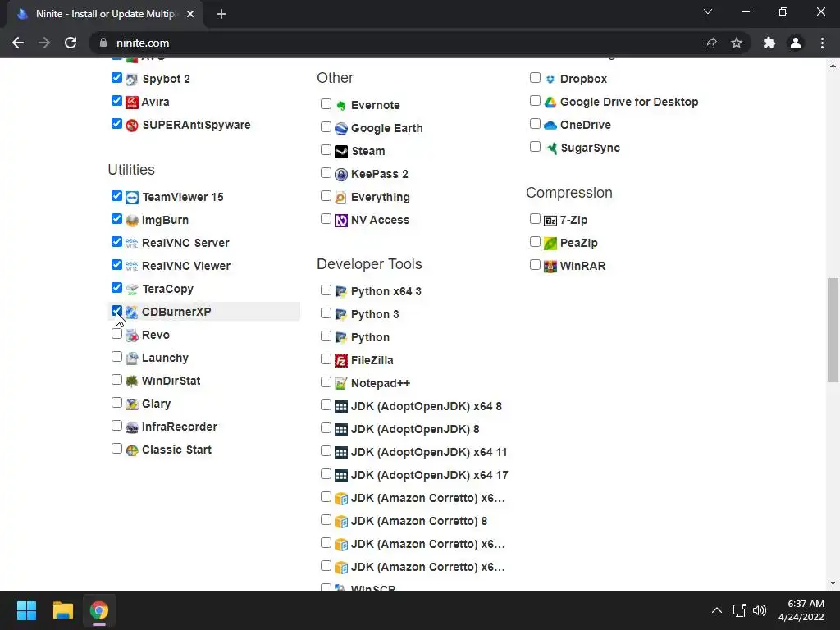Uncheck the RealVNC Viewer checkbox

116,265
